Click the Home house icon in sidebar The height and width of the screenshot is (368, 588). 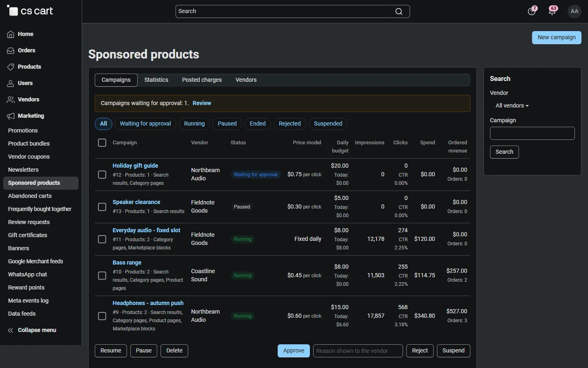click(11, 34)
